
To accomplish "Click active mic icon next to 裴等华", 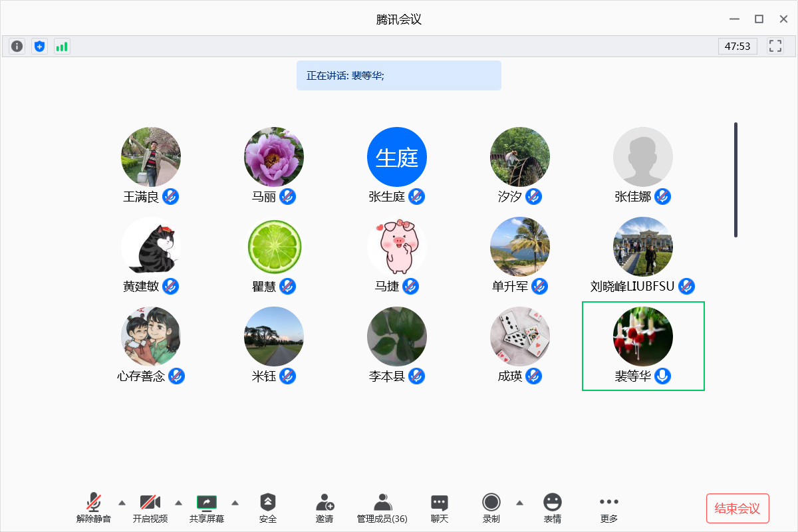I will click(x=662, y=376).
